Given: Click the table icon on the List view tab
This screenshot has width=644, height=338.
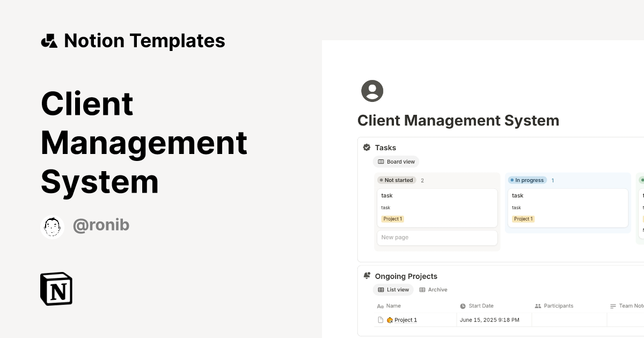Looking at the screenshot, I should [380, 289].
